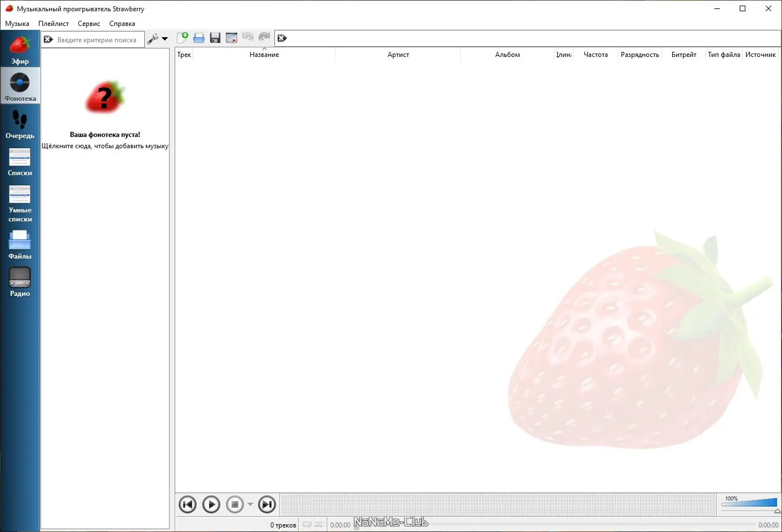The height and width of the screenshot is (532, 782).
Task: Toggle repeat mode in status bar
Action: (307, 525)
